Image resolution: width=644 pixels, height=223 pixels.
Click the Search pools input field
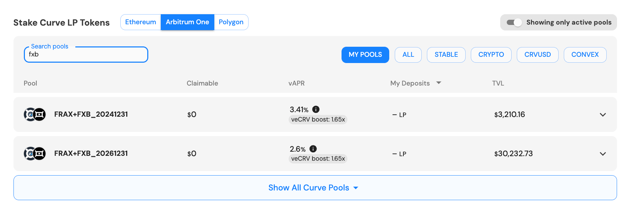click(x=86, y=55)
